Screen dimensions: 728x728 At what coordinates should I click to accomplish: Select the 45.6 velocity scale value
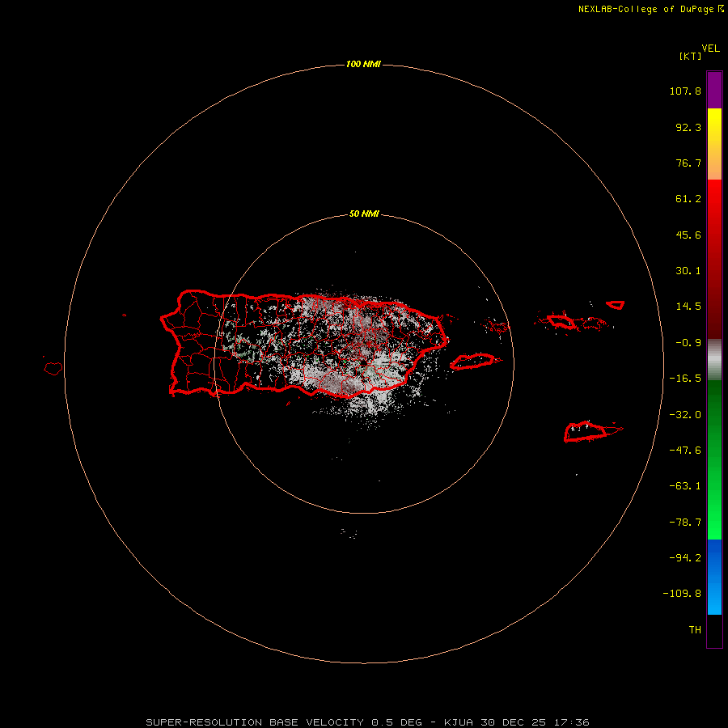tap(688, 235)
